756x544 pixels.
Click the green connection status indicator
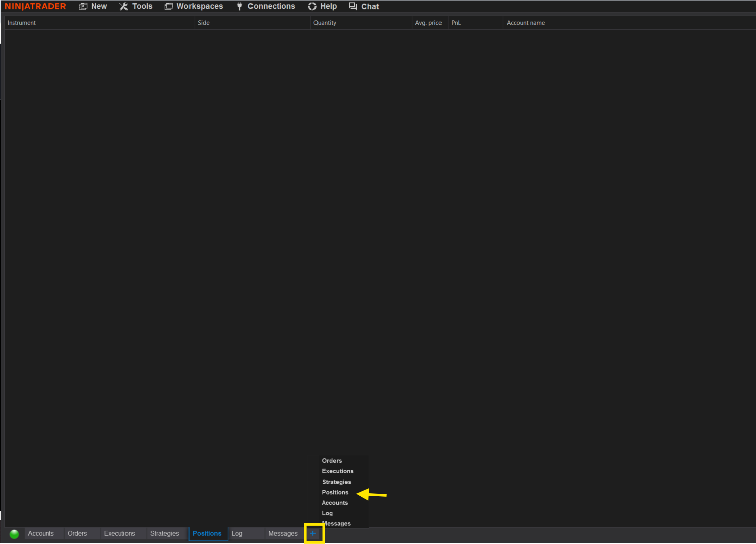point(14,534)
